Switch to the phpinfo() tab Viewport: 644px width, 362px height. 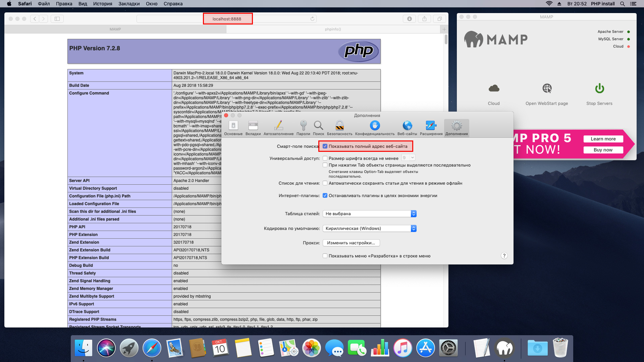[333, 29]
